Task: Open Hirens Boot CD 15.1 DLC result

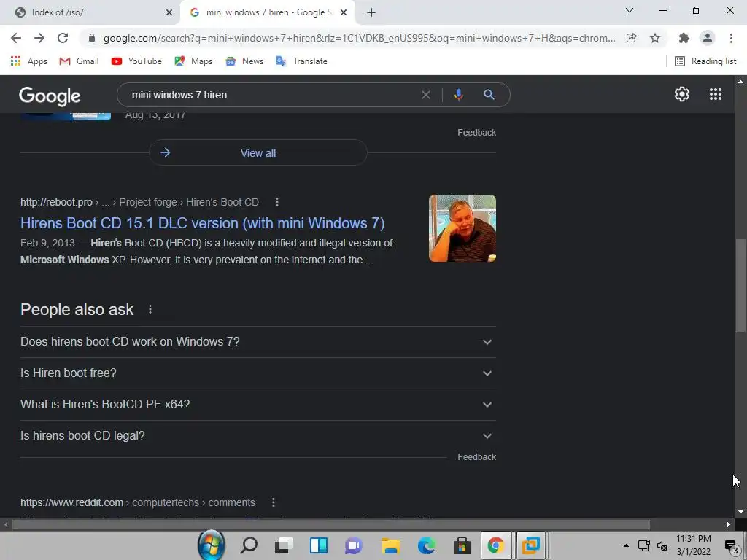Action: click(203, 223)
